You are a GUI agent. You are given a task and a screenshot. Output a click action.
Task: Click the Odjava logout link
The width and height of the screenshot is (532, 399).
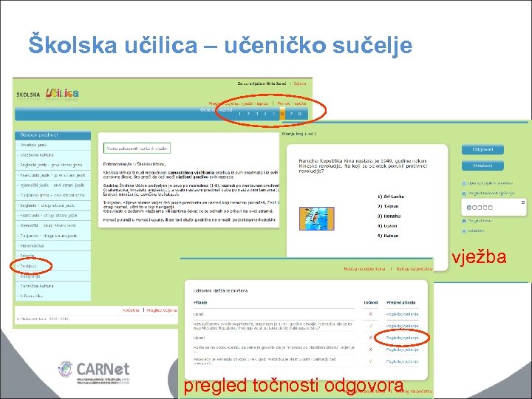pyautogui.click(x=300, y=83)
